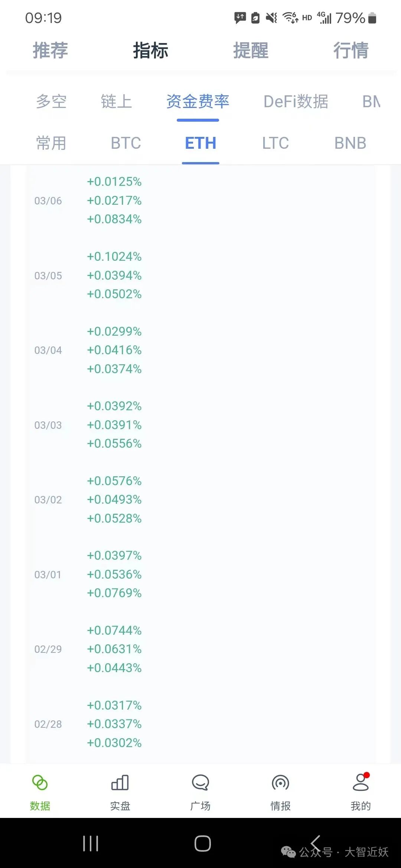Select the 链上 indicator category
401x868 pixels.
[x=116, y=102]
